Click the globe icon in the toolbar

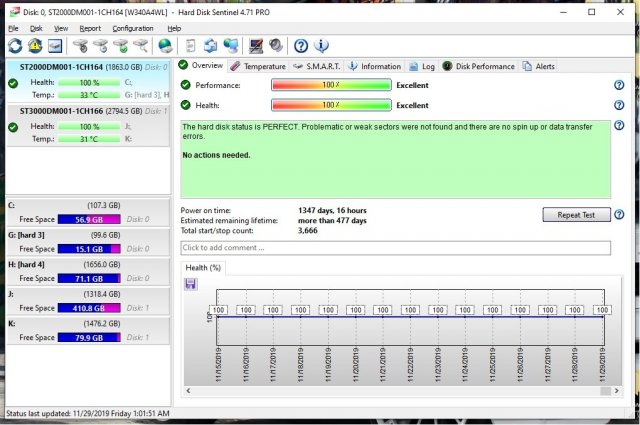165,46
